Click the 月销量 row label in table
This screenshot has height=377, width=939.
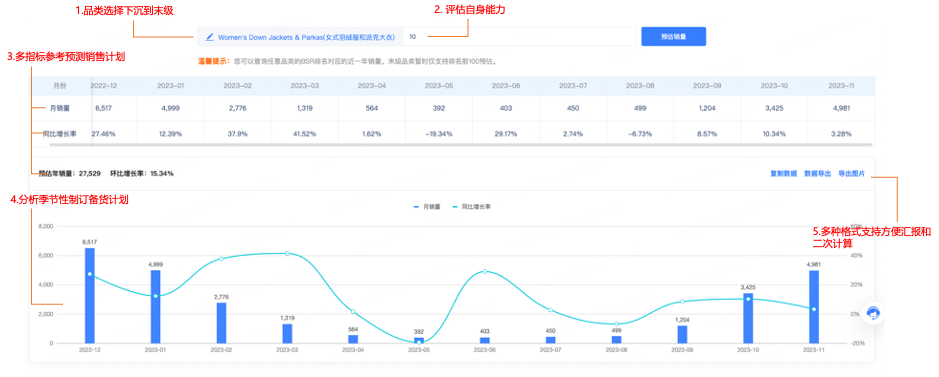[56, 108]
